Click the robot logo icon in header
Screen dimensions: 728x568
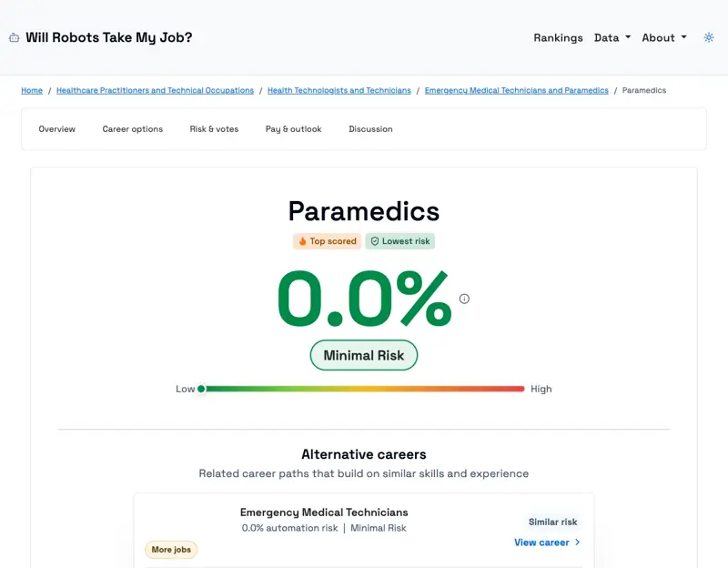tap(15, 37)
